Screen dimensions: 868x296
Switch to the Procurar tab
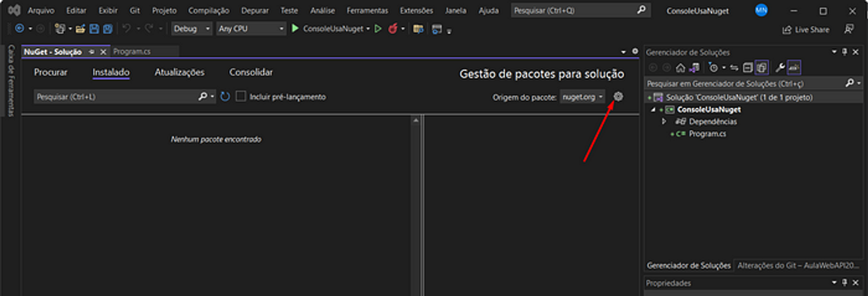(51, 72)
